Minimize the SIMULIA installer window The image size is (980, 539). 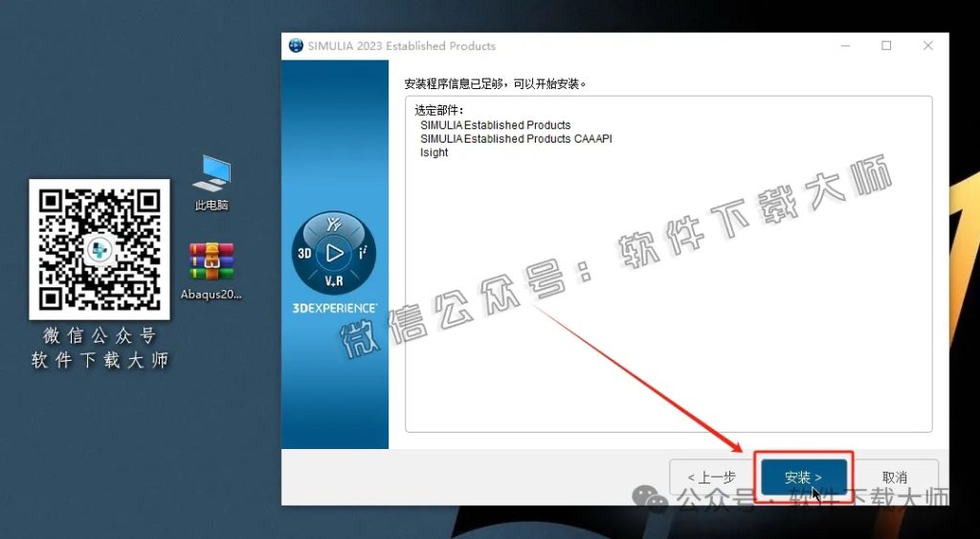[x=845, y=46]
